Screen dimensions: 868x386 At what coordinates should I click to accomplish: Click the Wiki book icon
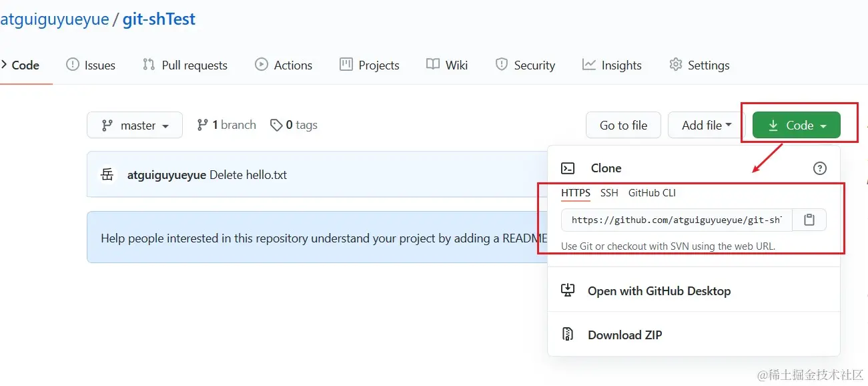point(433,64)
